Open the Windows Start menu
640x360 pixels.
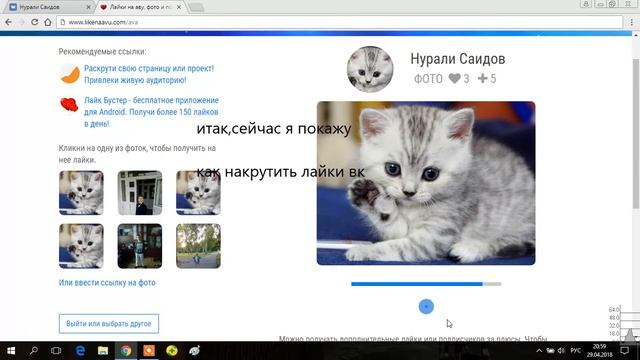(x=11, y=351)
